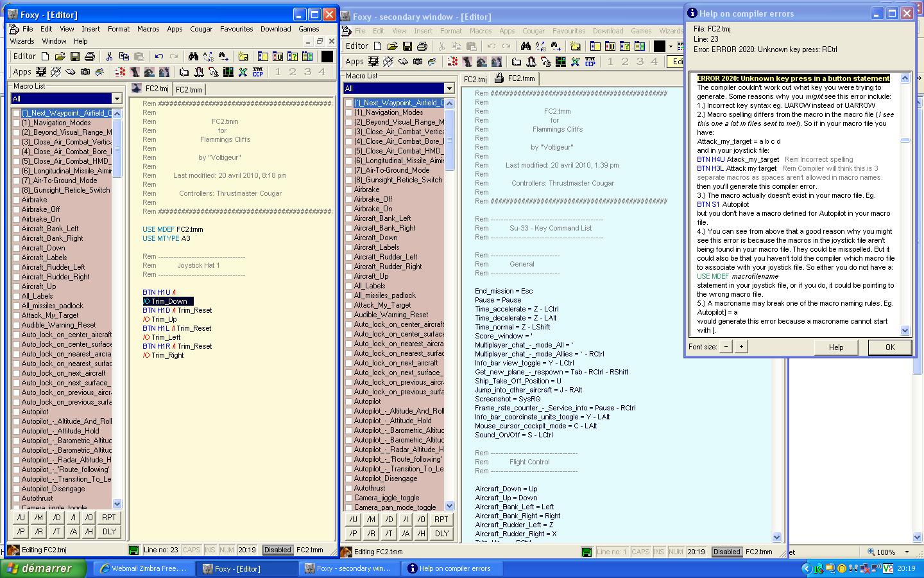The width and height of the screenshot is (924, 578).
Task: Insert /U modifier button in main window
Action: coord(21,518)
